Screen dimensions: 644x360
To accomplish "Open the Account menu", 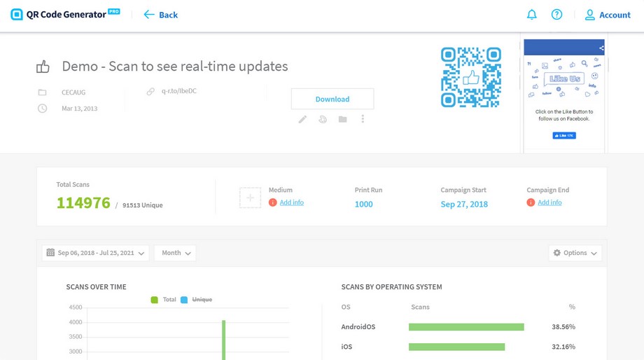I will tap(608, 15).
